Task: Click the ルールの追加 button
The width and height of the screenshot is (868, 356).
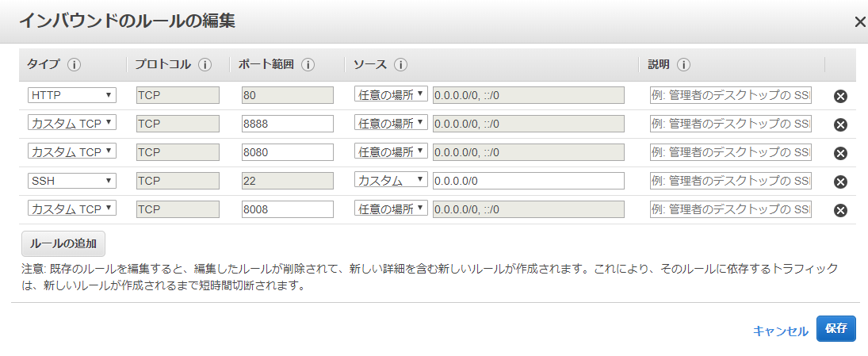Action: (x=63, y=243)
